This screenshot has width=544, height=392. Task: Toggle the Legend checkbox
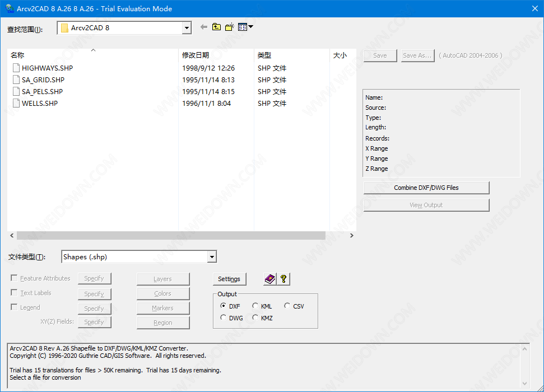click(x=14, y=307)
